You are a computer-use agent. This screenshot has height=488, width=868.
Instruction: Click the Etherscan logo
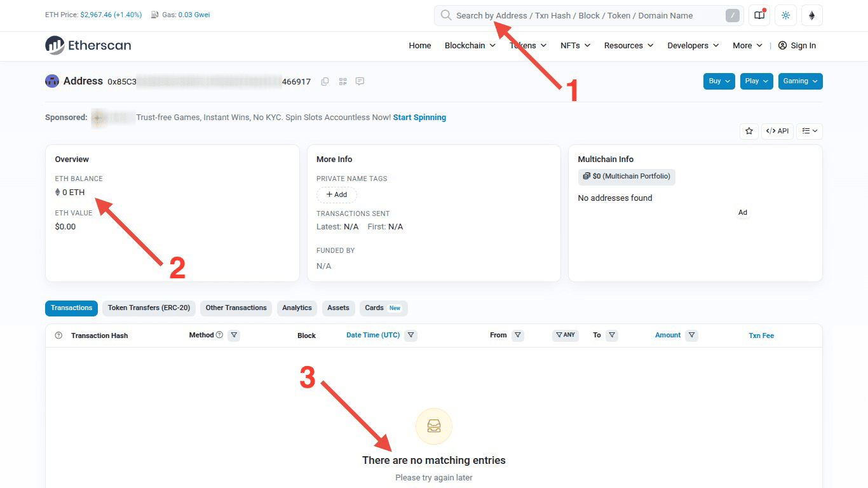pos(88,45)
